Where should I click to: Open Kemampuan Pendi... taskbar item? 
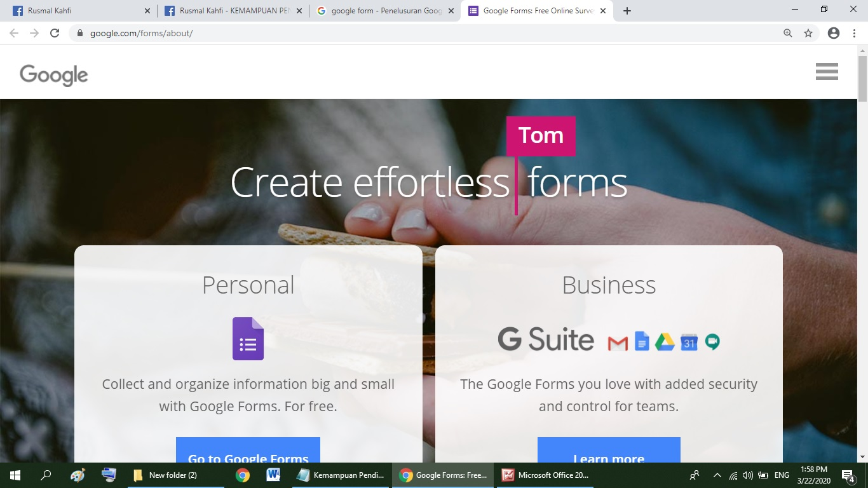341,475
